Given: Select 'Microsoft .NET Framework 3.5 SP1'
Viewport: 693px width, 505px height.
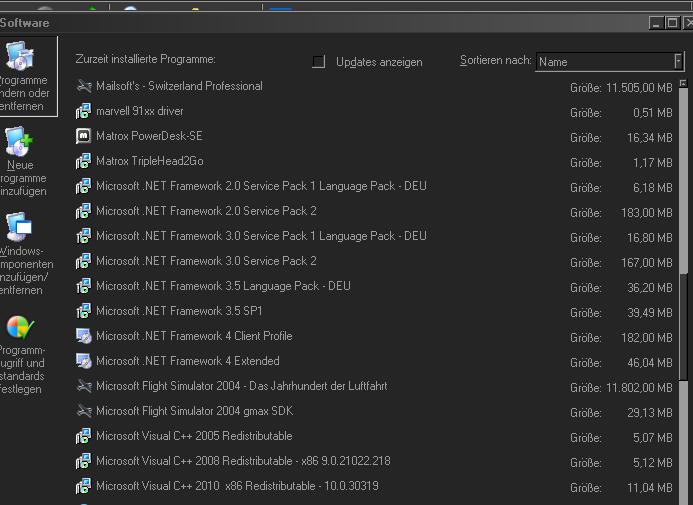Looking at the screenshot, I should pyautogui.click(x=179, y=311).
